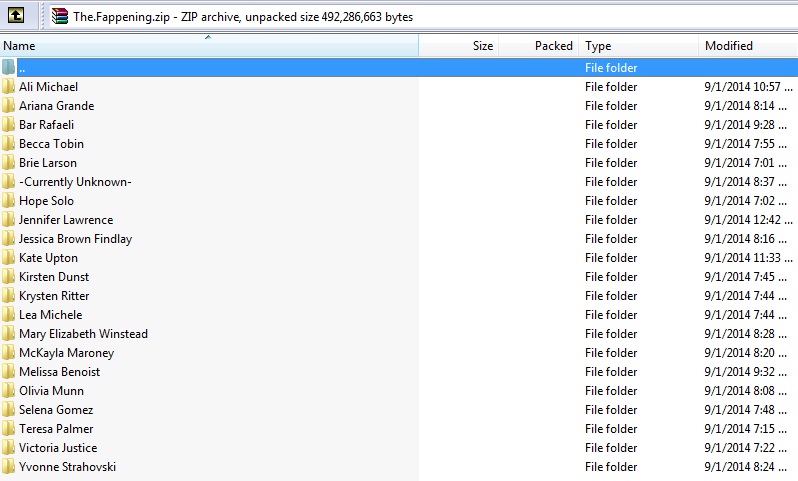Sort the list by the Name column header
The width and height of the screenshot is (798, 481).
point(100,46)
